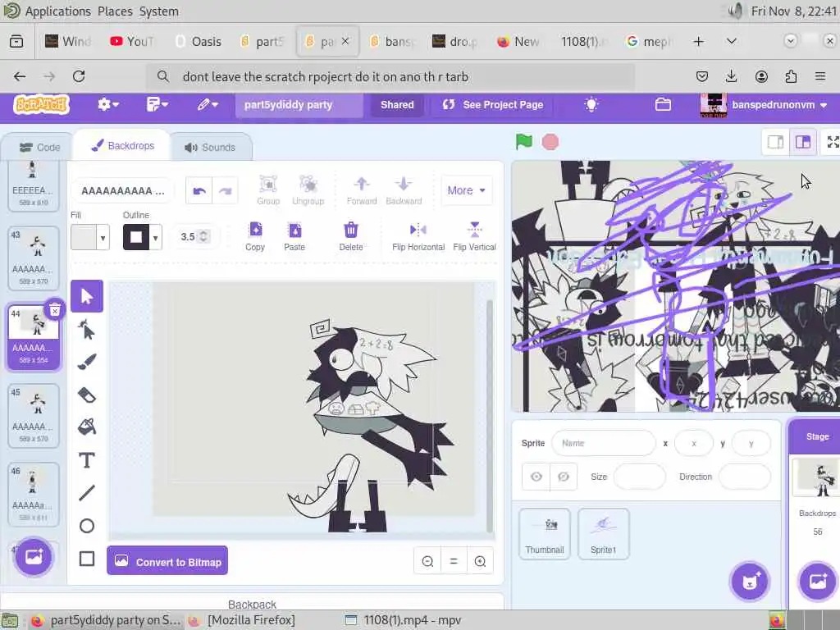Open the Oasis browser tab
840x630 pixels.
coord(199,41)
